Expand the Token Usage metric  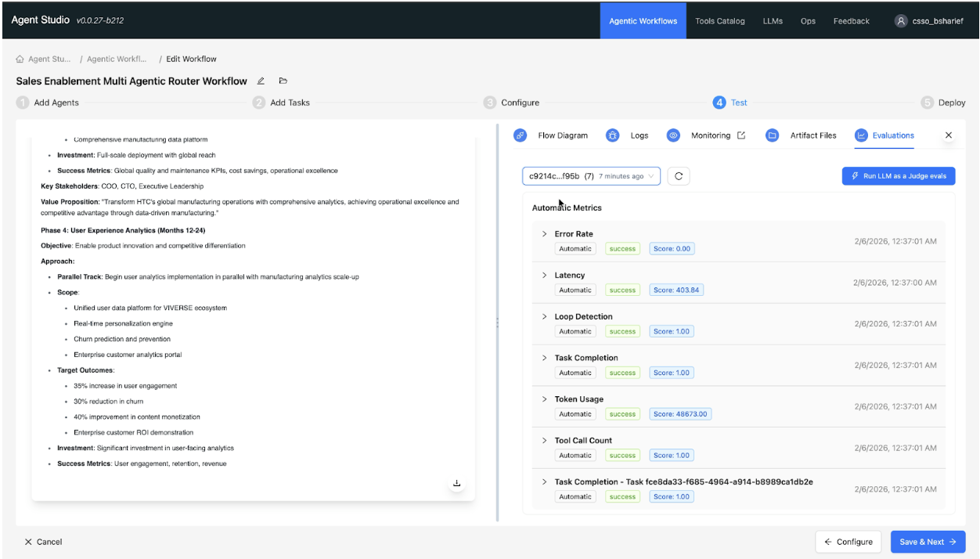(544, 399)
